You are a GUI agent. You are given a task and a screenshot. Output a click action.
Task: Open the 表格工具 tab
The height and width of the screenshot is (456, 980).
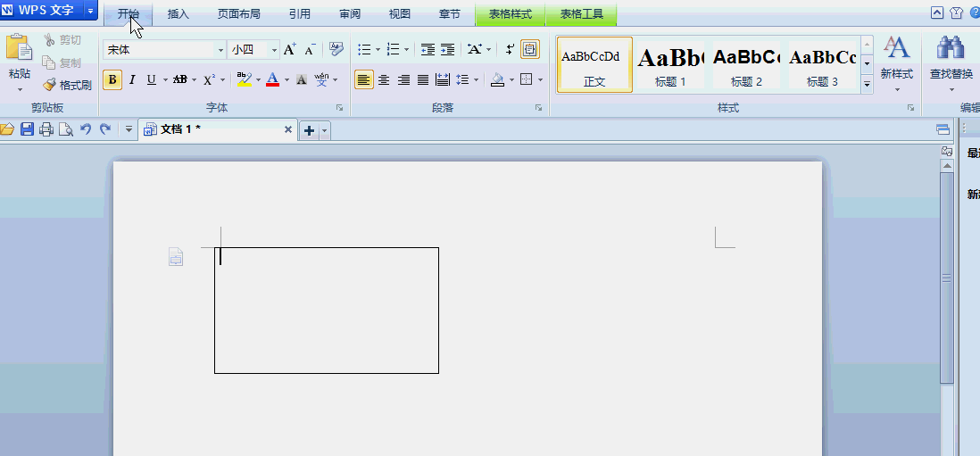point(582,13)
